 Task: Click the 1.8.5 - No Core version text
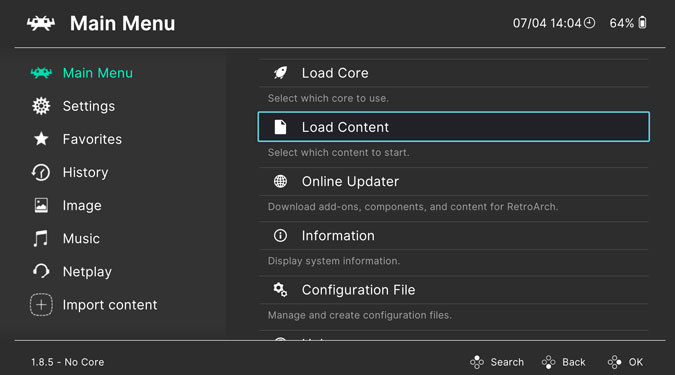click(68, 362)
